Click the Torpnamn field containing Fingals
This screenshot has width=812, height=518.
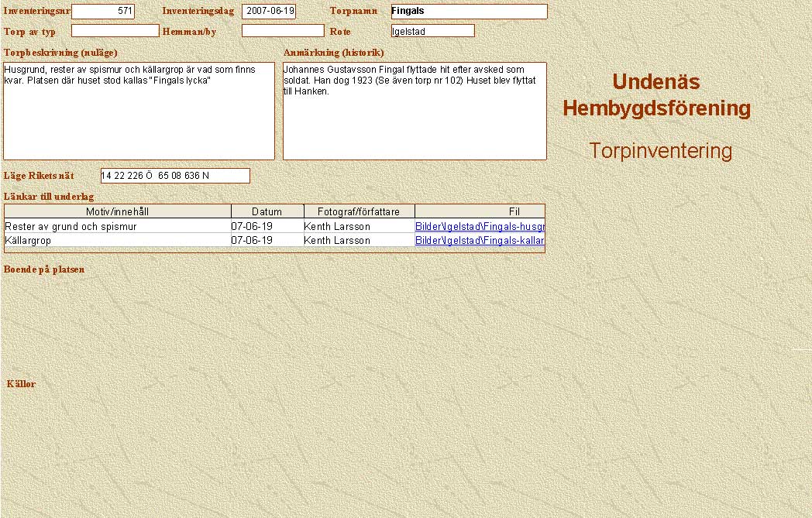point(469,12)
